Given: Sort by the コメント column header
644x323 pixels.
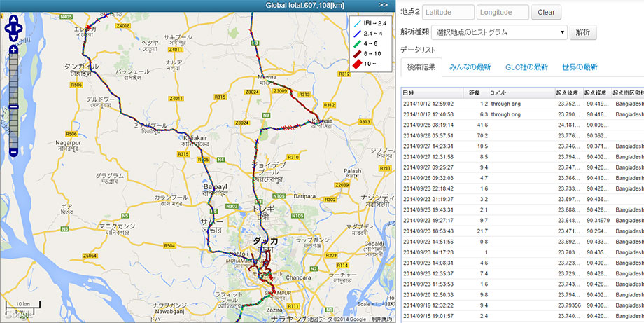Looking at the screenshot, I should [x=521, y=93].
